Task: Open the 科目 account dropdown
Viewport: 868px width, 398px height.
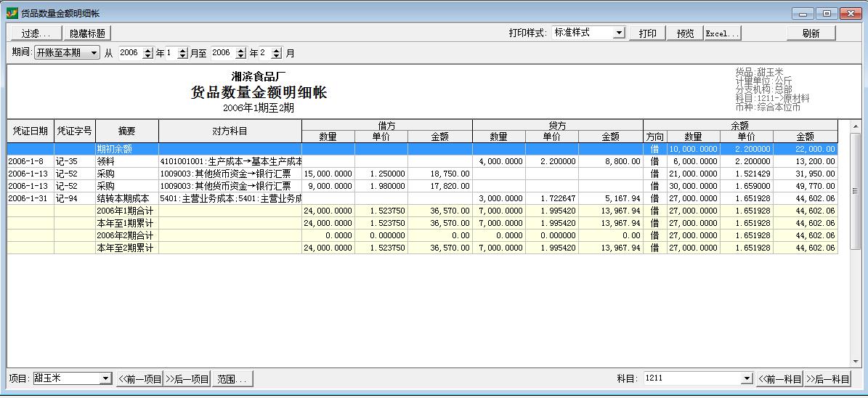Action: [747, 378]
